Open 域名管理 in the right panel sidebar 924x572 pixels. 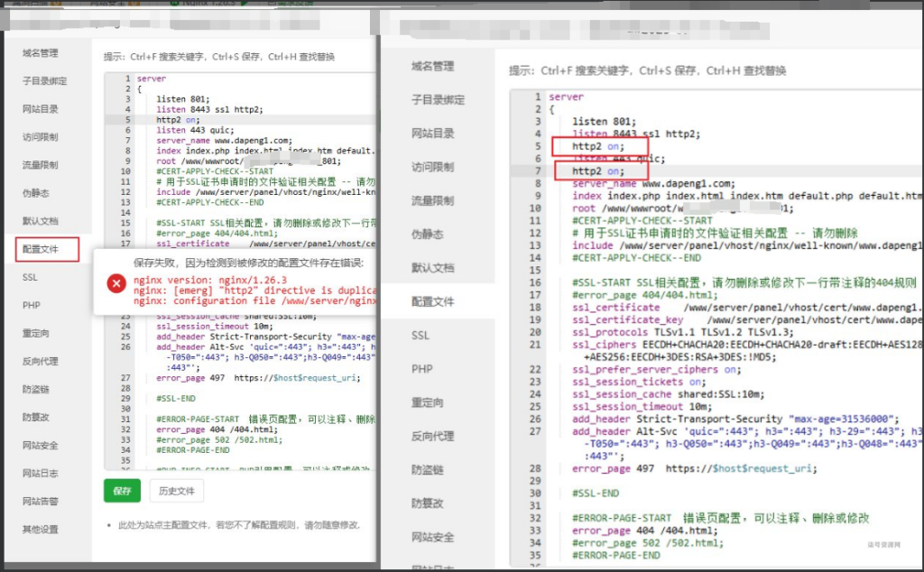pos(433,66)
